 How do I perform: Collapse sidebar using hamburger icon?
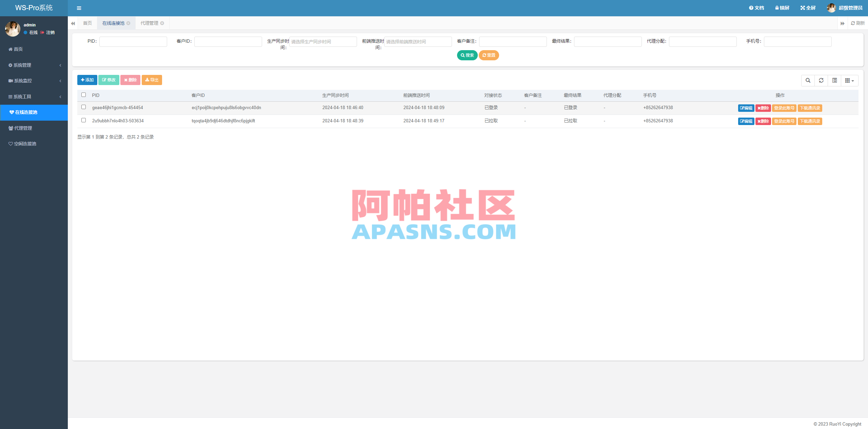[x=79, y=8]
